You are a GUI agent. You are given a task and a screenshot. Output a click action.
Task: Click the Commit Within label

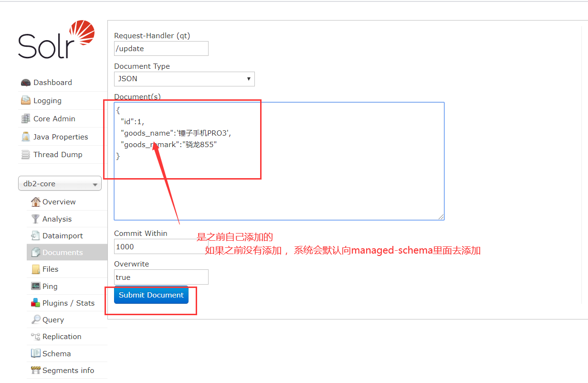[141, 234]
